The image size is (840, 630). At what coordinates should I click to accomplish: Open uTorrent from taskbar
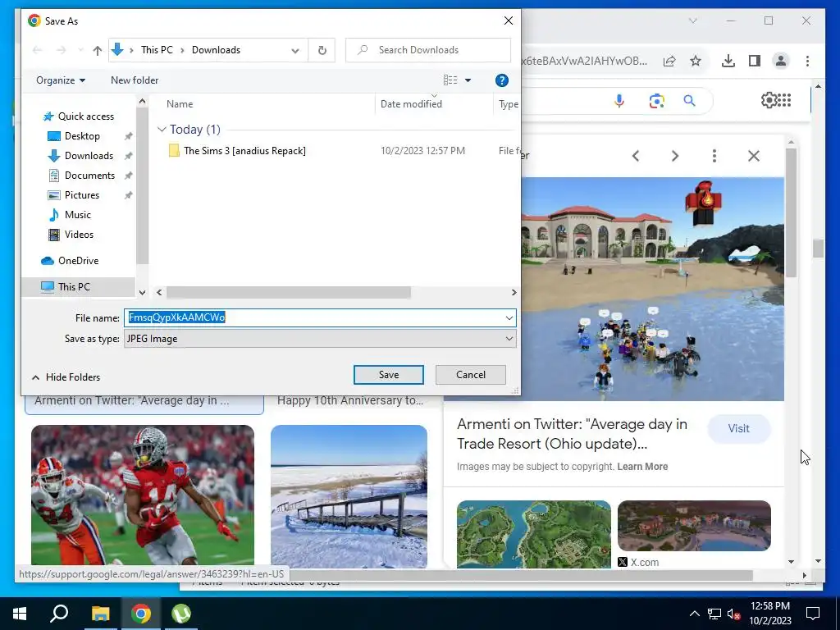click(181, 614)
